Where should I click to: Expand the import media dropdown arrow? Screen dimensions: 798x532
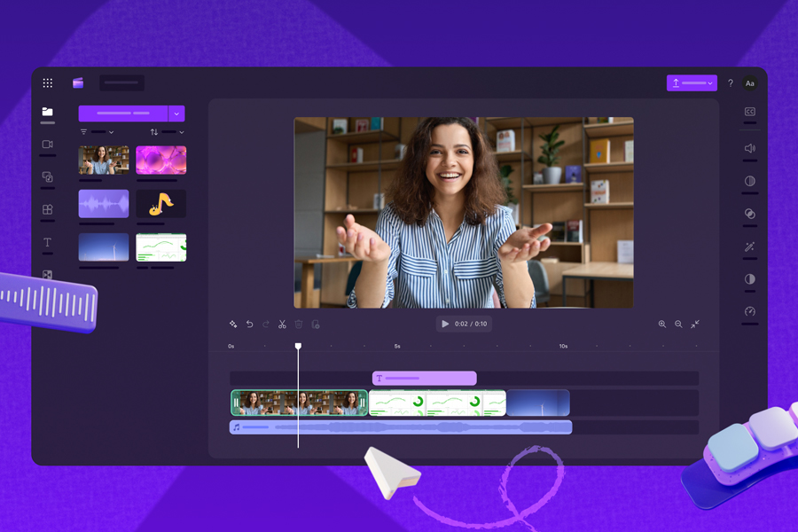[176, 113]
